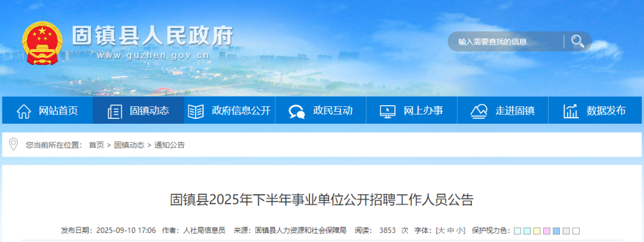
Task: Open the 数据发布 navigation item
Action: pos(595,111)
